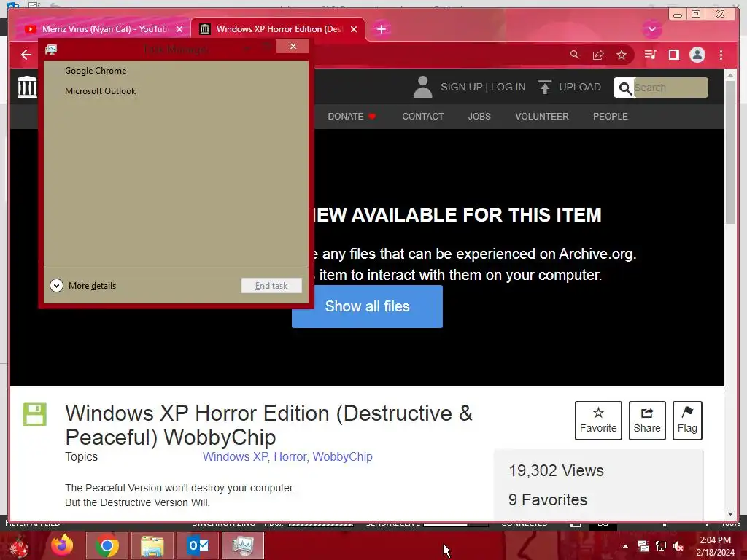
Task: Open the VOLUNTEER menu item
Action: 542,116
